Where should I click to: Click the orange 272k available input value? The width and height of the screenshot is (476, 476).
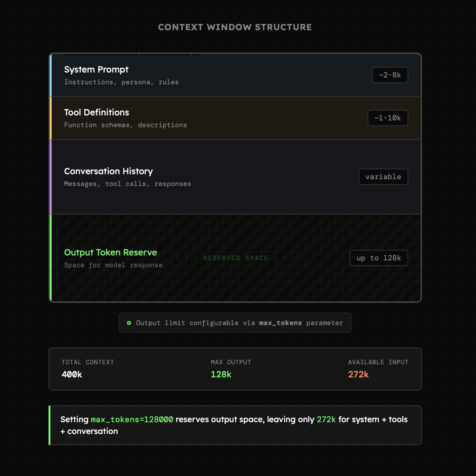(x=358, y=375)
